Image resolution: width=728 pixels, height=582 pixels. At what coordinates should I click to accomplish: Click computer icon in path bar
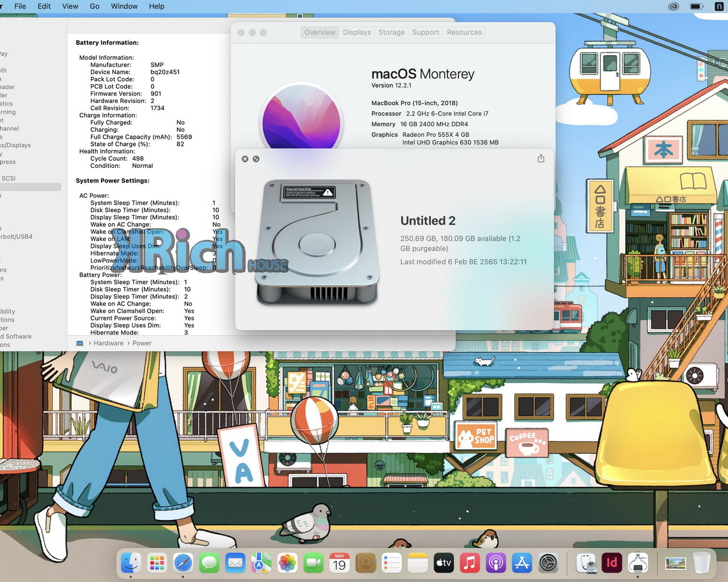[x=80, y=343]
